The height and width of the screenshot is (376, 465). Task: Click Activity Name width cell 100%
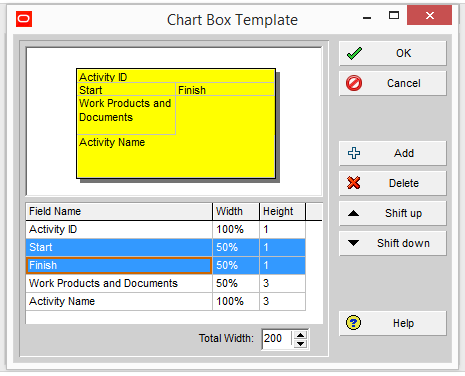pyautogui.click(x=236, y=302)
